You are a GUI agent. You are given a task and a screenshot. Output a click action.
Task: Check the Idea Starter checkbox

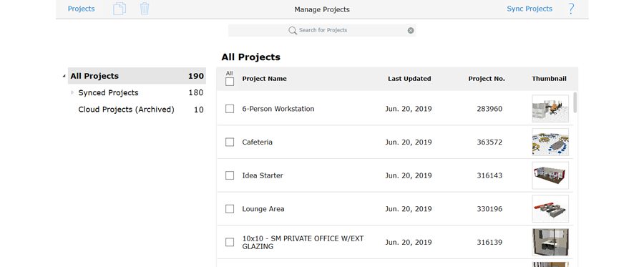(x=230, y=175)
